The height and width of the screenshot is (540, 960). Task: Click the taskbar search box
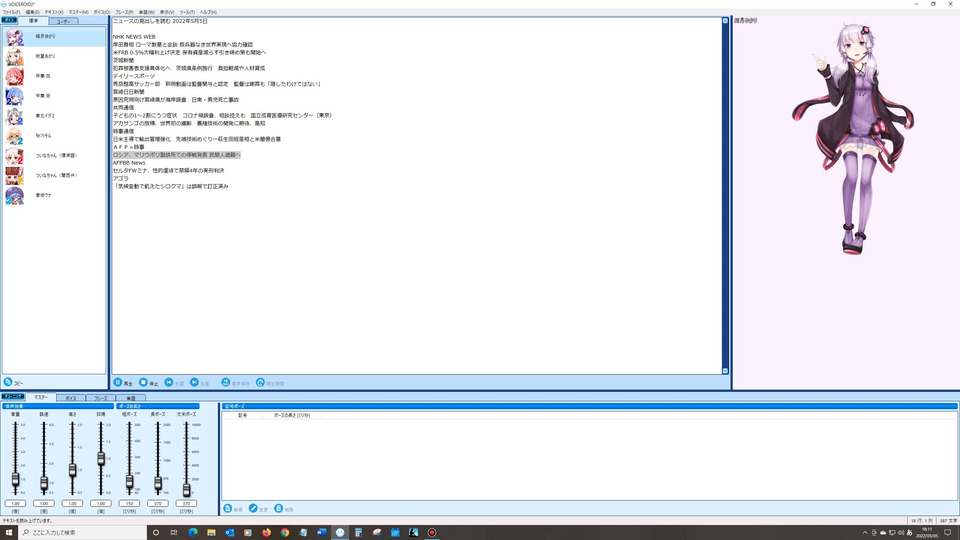pyautogui.click(x=83, y=533)
